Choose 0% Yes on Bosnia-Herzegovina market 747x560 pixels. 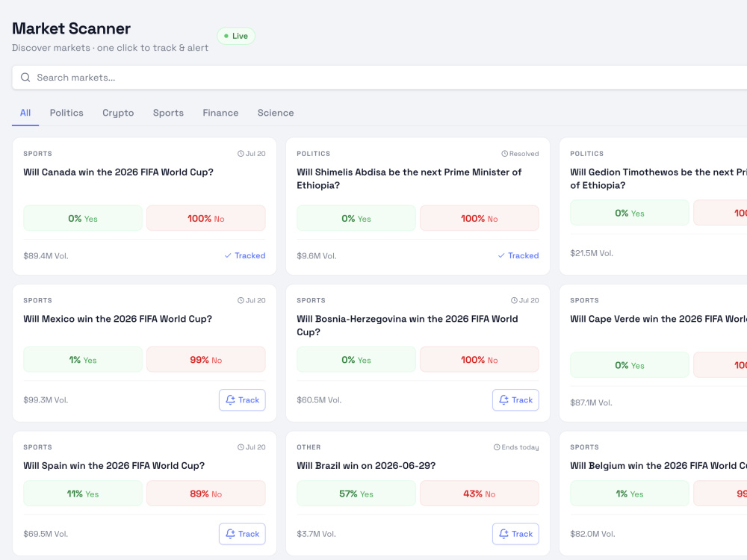(356, 360)
